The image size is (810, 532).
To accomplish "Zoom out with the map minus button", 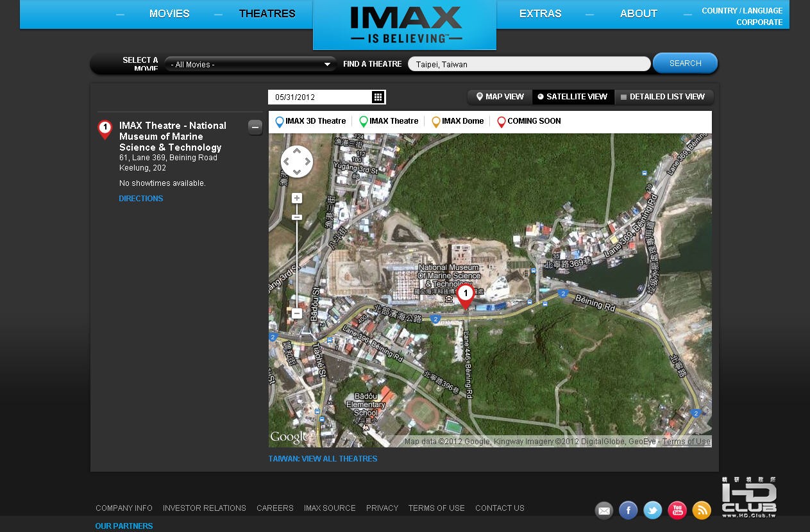I will pos(297,313).
